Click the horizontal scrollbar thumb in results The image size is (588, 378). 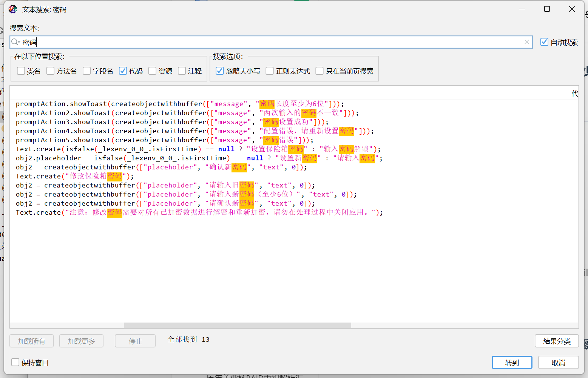coord(238,325)
